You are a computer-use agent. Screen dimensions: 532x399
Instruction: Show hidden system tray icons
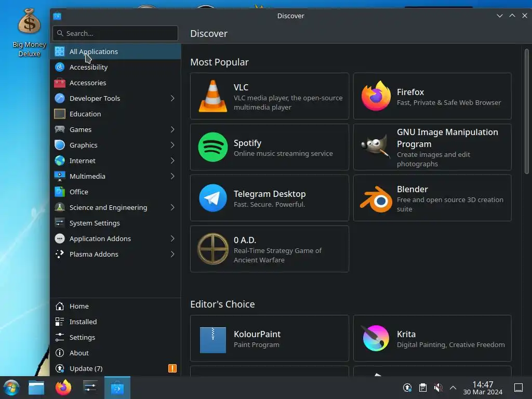tap(453, 388)
